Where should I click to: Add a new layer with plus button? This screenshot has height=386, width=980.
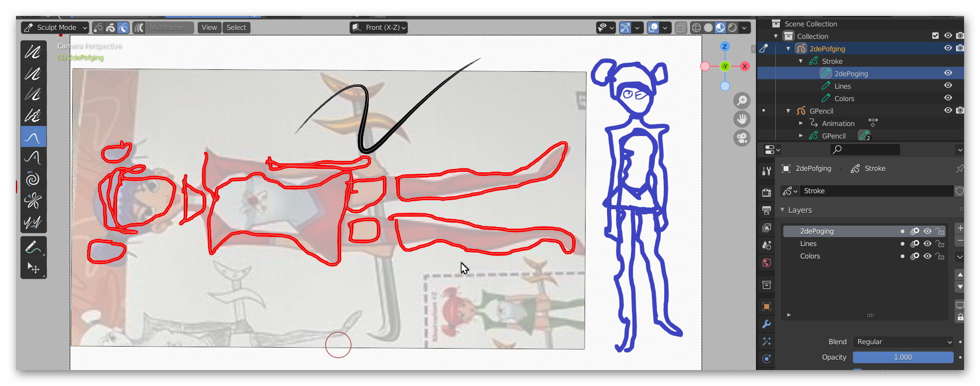(960, 228)
